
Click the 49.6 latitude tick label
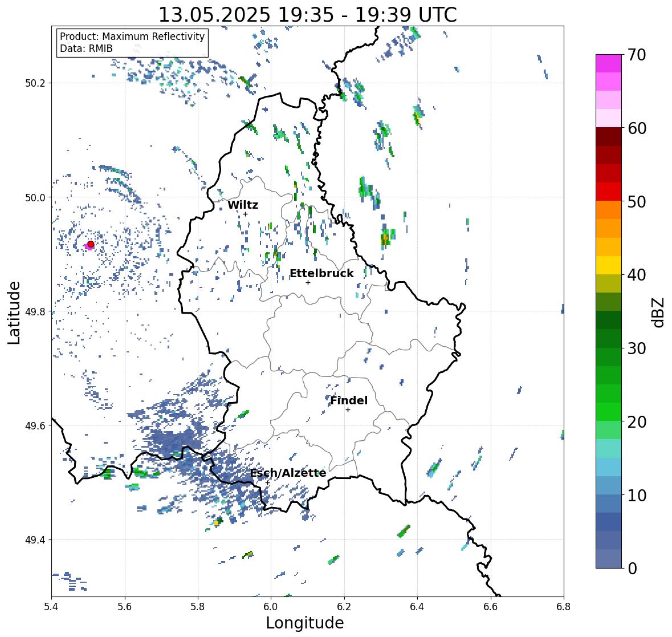[x=36, y=425]
